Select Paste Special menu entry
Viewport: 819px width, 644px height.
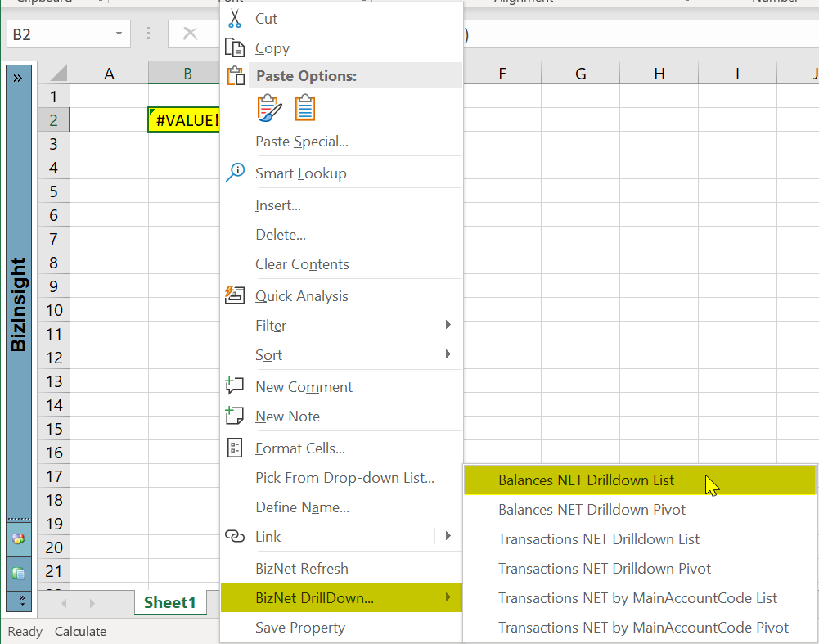(342, 142)
